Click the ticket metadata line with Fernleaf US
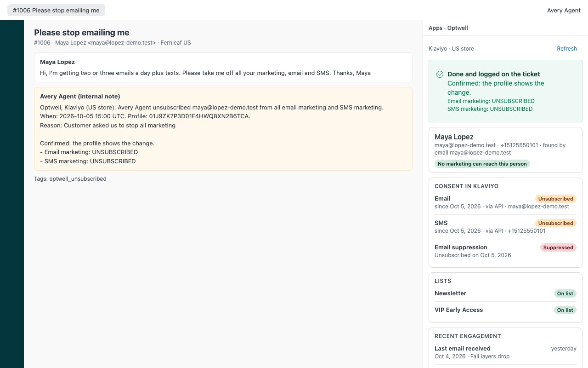Viewport: 588px width, 368px height. [x=113, y=43]
